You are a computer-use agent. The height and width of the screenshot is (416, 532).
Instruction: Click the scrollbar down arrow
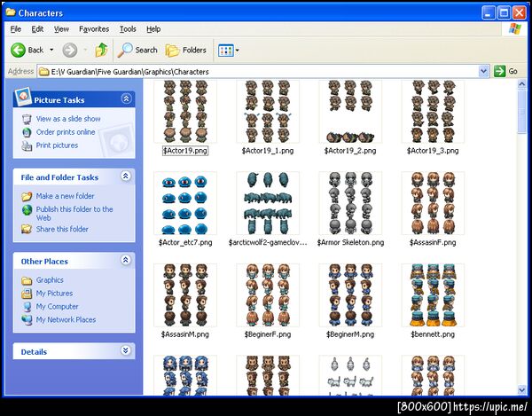click(522, 390)
